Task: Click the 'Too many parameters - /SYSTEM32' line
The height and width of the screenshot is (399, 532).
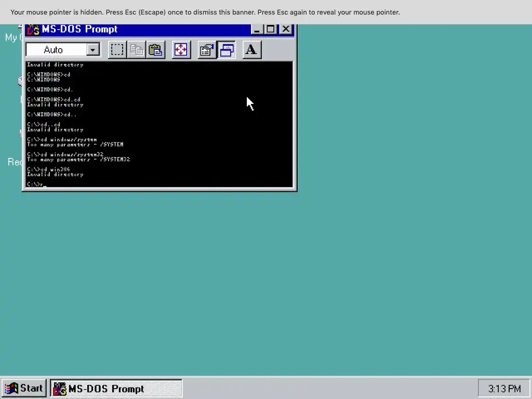Action: tap(78, 159)
